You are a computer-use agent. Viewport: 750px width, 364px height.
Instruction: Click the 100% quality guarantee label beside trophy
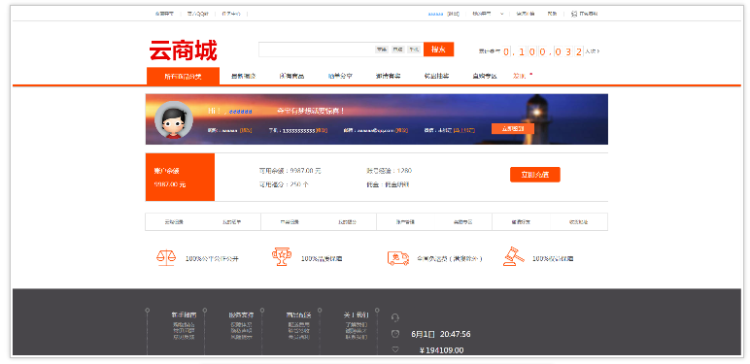(x=321, y=259)
